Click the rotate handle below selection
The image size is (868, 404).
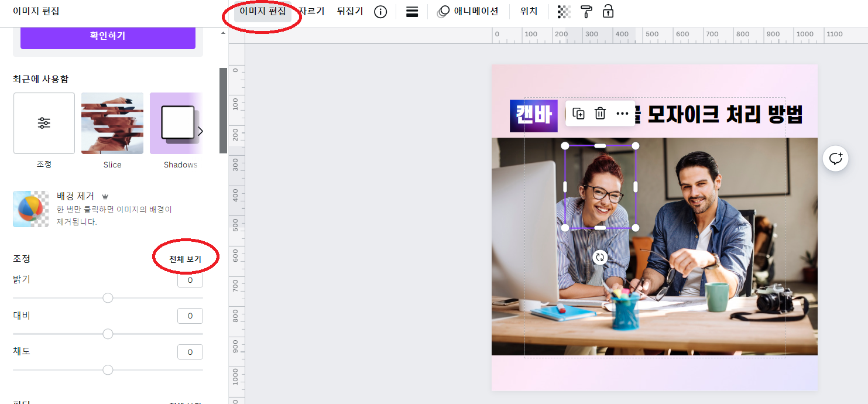click(600, 257)
